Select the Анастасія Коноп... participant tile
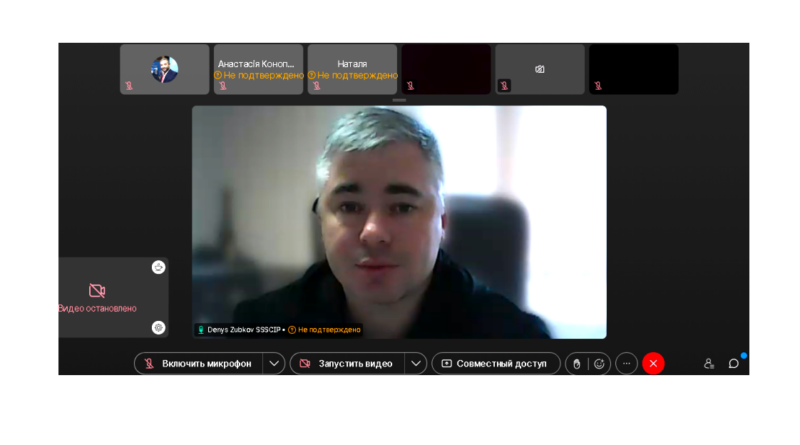Viewport: 800px width, 445px height. click(x=258, y=69)
